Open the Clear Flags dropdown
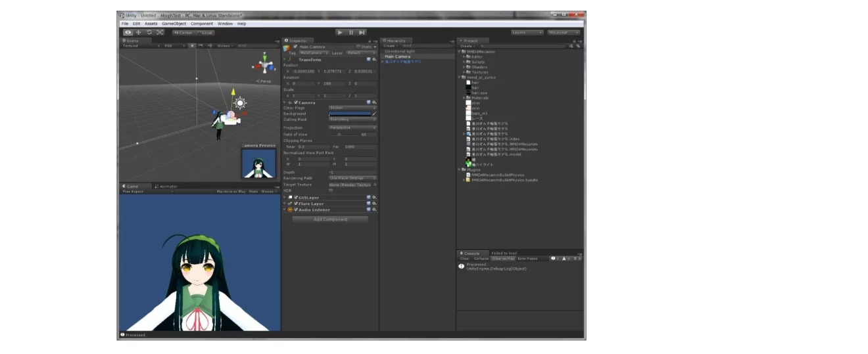The image size is (868, 354). (352, 108)
